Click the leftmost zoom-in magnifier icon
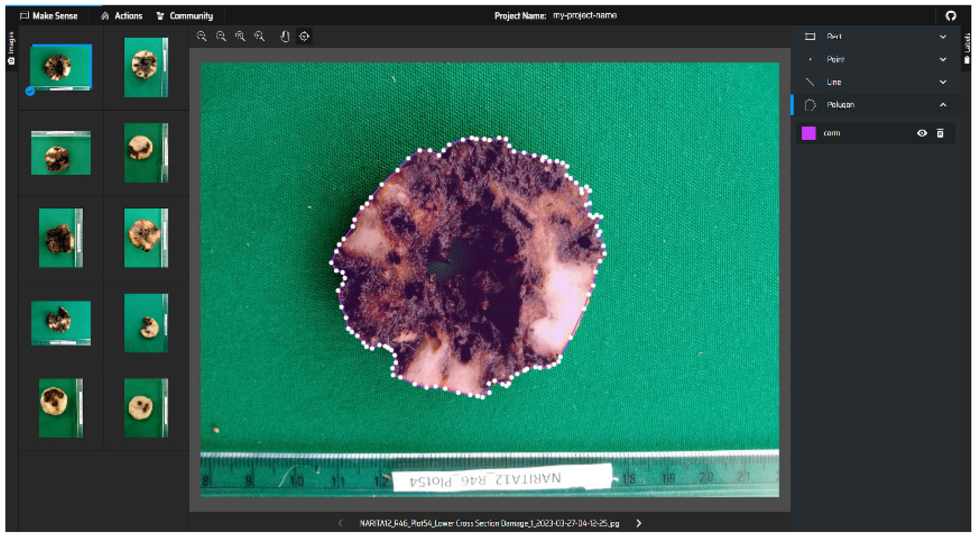 click(x=201, y=36)
